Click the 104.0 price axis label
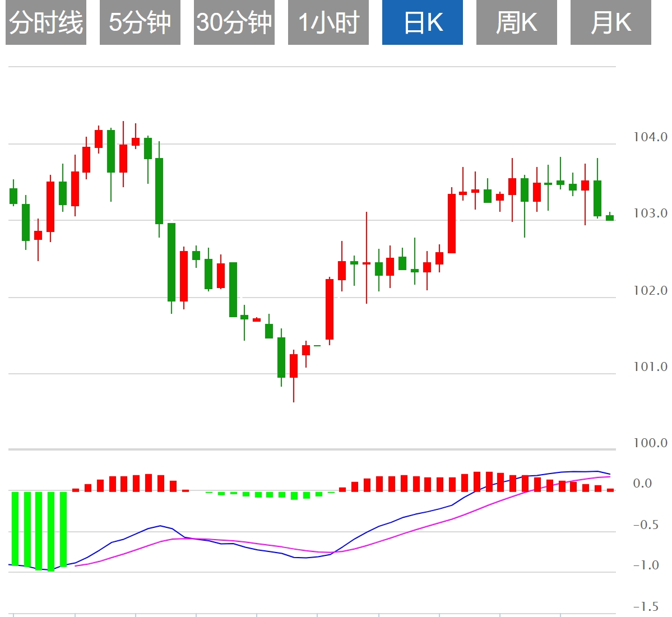This screenshot has width=672, height=617. 650,137
